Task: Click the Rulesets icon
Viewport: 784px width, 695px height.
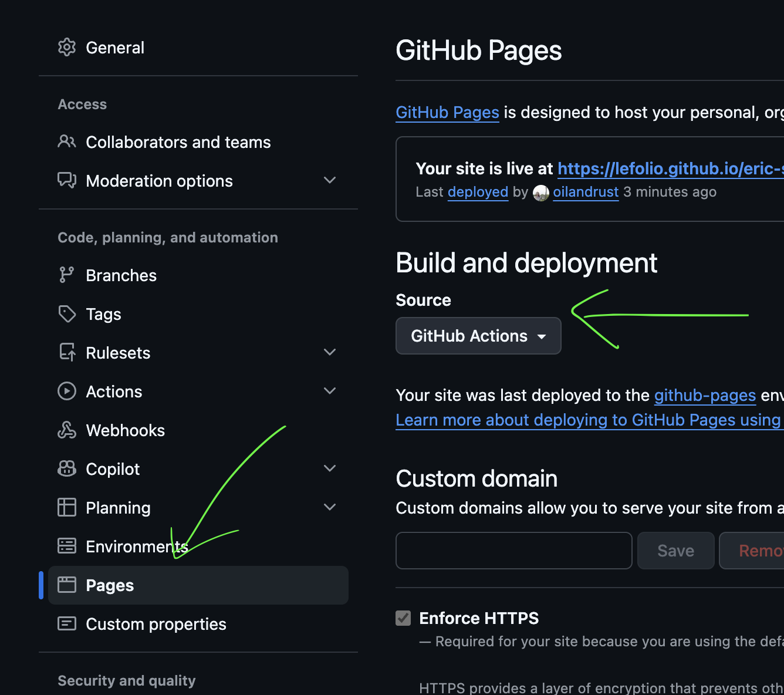Action: click(x=67, y=352)
